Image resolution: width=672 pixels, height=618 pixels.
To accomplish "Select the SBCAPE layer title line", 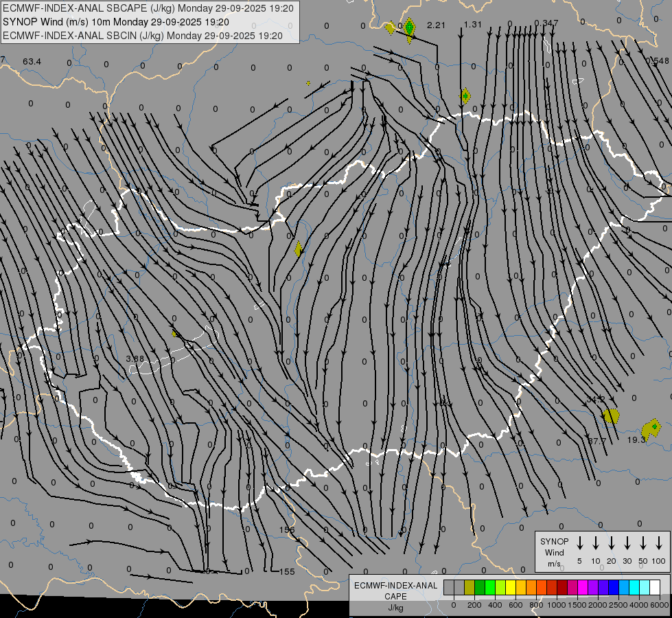I will pyautogui.click(x=148, y=8).
